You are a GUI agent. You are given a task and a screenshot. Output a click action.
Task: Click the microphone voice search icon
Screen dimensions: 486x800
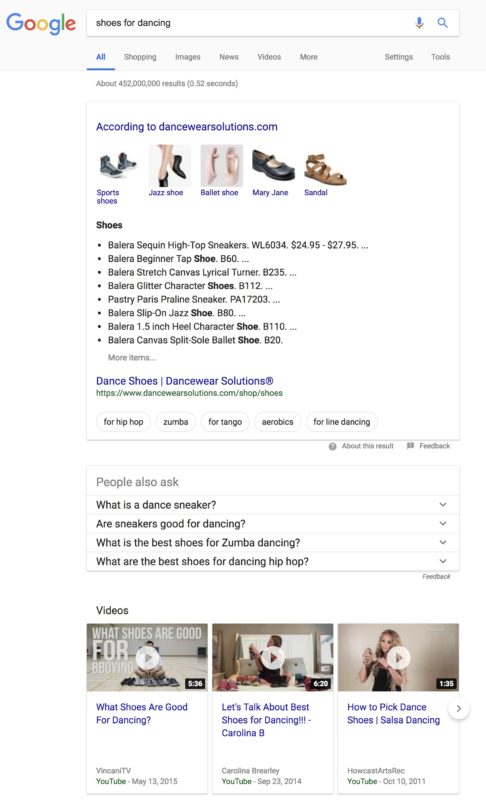click(419, 23)
